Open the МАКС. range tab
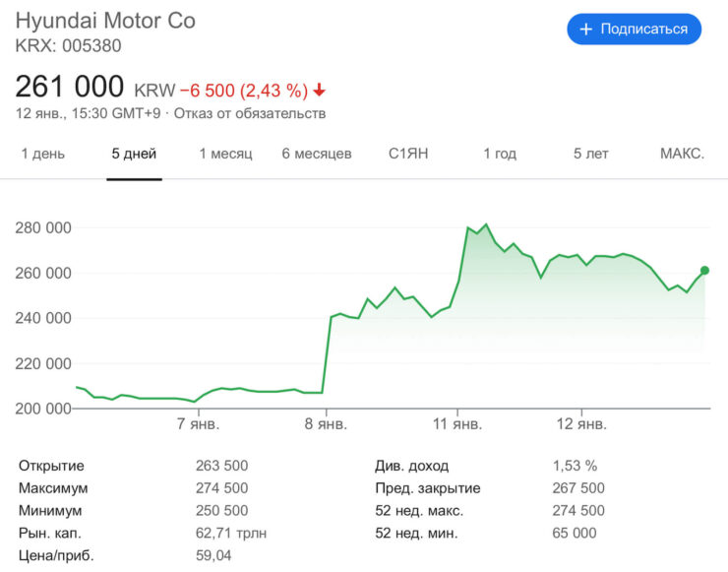Viewport: 728px width, 572px height. pyautogui.click(x=682, y=154)
